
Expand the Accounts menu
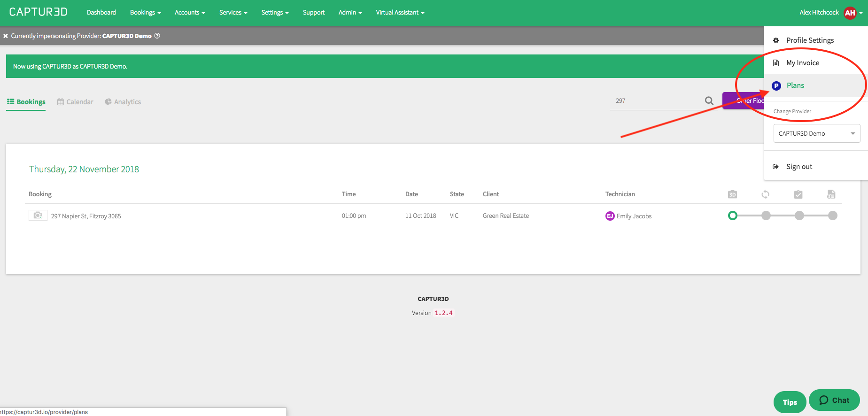(x=190, y=13)
